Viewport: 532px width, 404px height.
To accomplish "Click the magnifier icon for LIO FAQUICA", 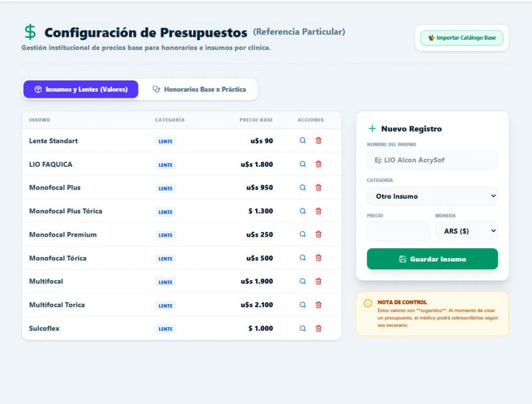I will (x=303, y=164).
